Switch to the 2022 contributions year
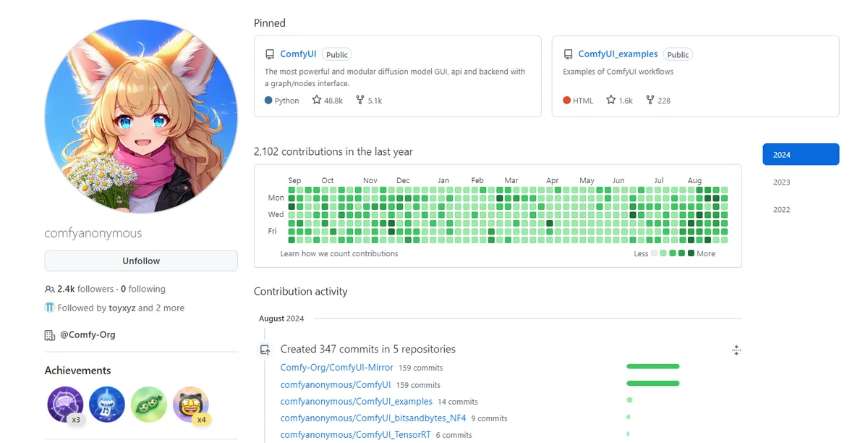Image resolution: width=868 pixels, height=443 pixels. pyautogui.click(x=781, y=210)
